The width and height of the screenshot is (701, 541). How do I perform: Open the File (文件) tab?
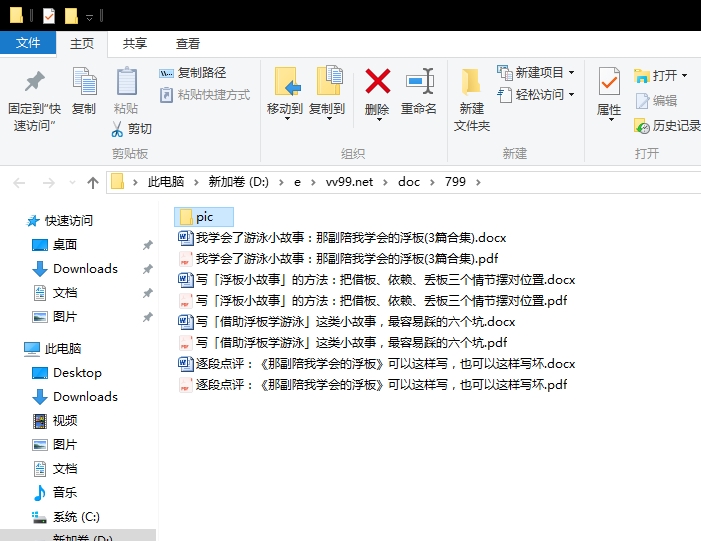(28, 43)
